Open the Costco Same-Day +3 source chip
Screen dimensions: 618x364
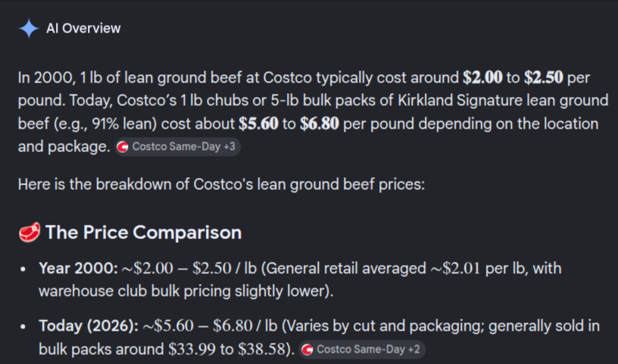point(177,147)
